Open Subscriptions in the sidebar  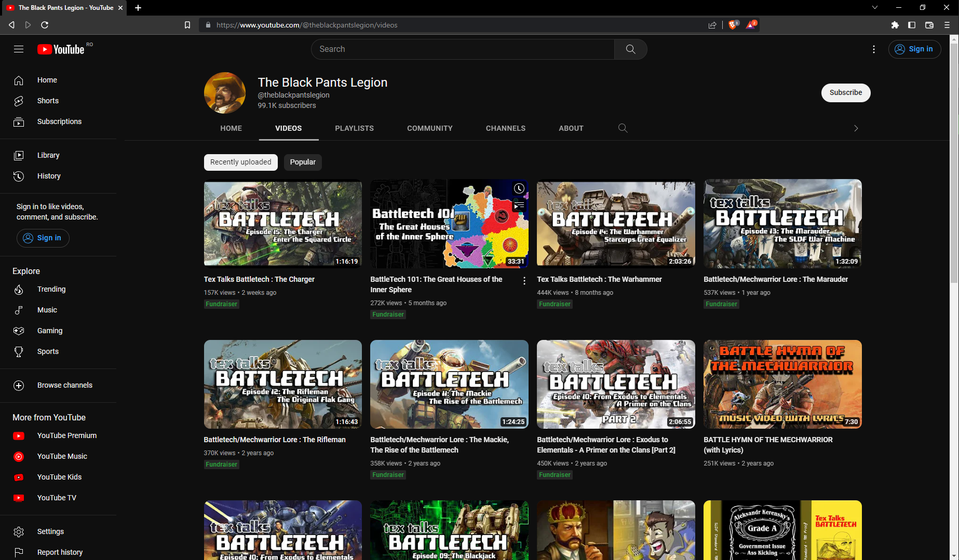[58, 121]
